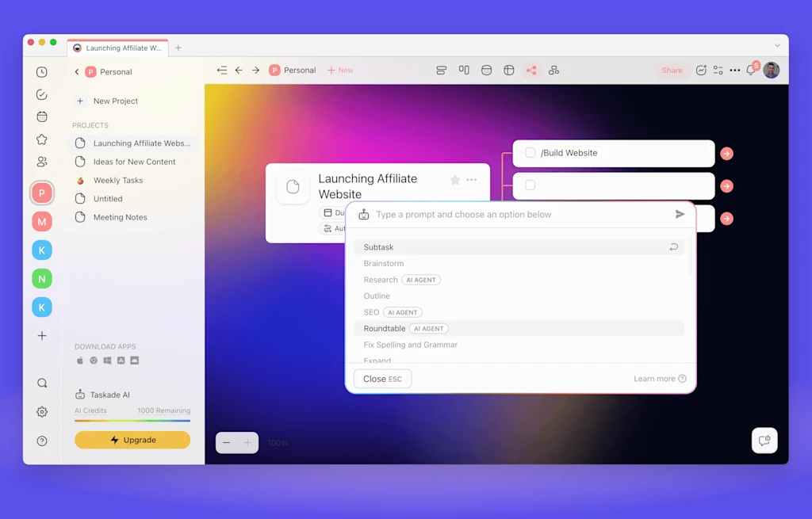Image resolution: width=812 pixels, height=519 pixels.
Task: Check the empty second task checkbox
Action: [x=530, y=185]
